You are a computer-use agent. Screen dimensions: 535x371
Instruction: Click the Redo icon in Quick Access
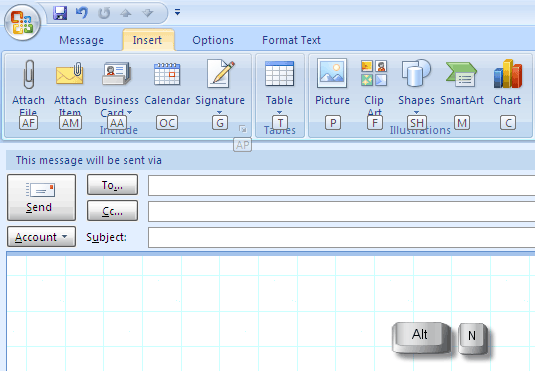(104, 13)
